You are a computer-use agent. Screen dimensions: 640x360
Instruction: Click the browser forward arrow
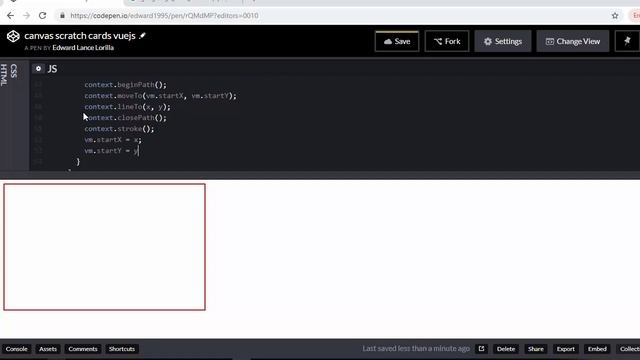point(27,16)
